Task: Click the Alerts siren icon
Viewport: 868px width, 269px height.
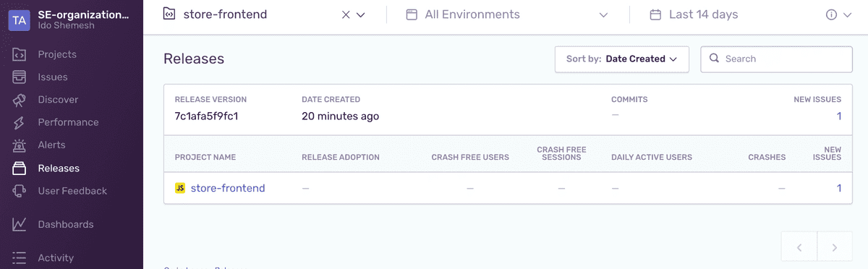Action: coord(20,145)
